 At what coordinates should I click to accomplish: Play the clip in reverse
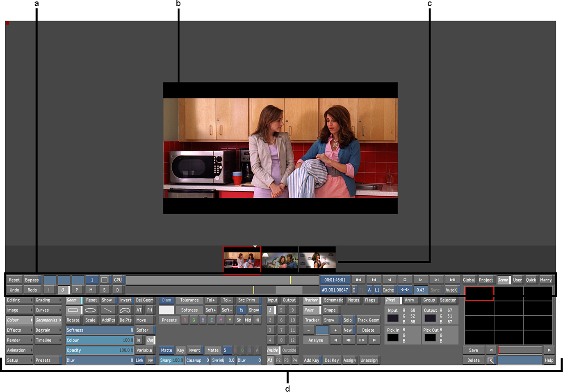pos(390,280)
